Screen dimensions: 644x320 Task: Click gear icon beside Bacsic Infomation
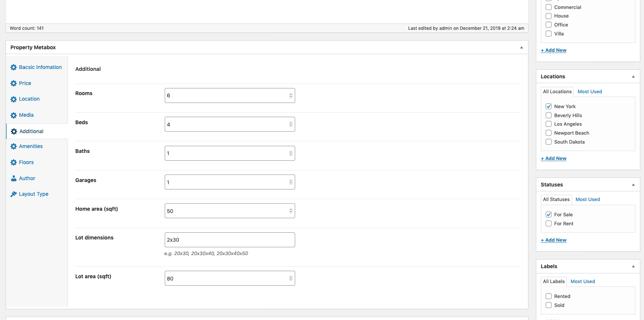point(14,68)
